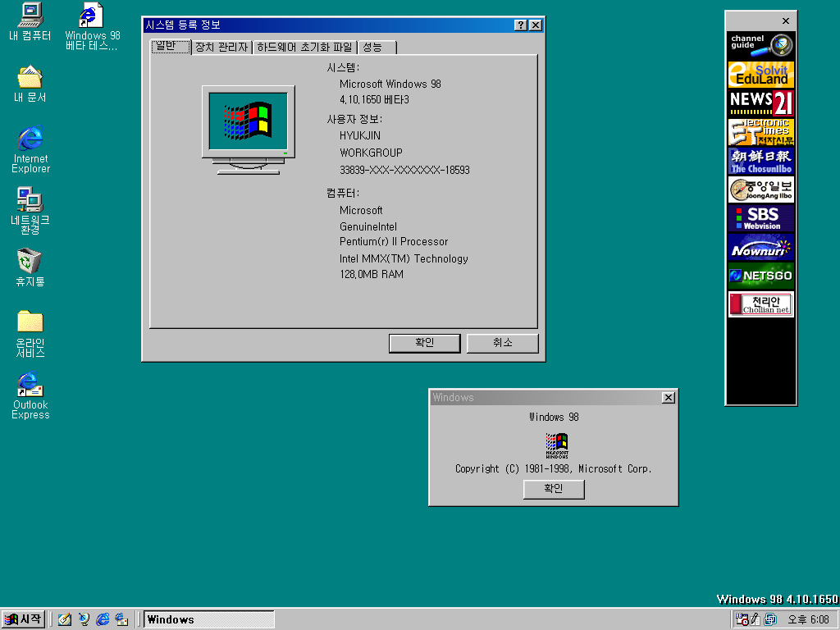Open The Chosunilbo channel
The image size is (840, 630).
[760, 162]
